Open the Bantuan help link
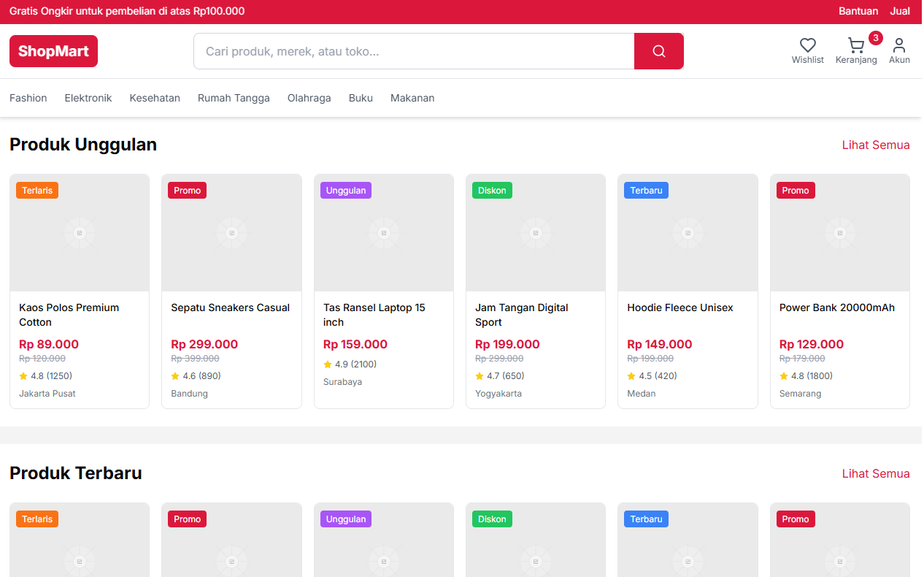Image resolution: width=924 pixels, height=577 pixels. point(858,11)
